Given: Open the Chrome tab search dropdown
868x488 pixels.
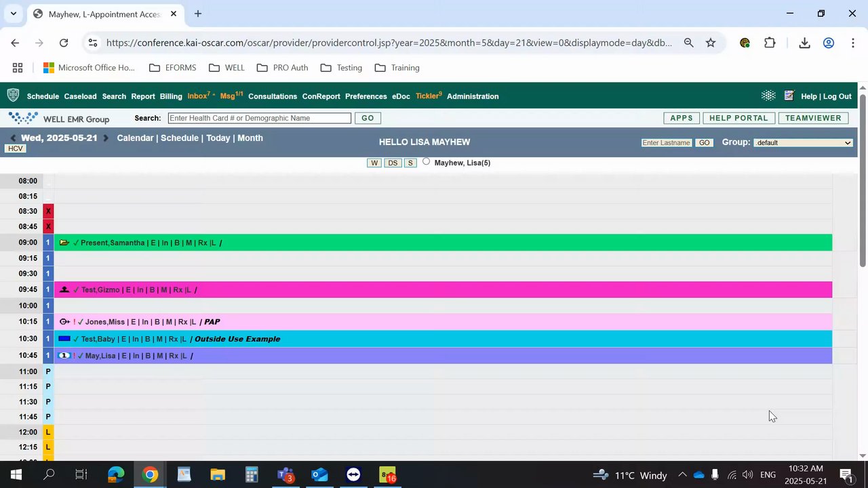Looking at the screenshot, I should 13,14.
